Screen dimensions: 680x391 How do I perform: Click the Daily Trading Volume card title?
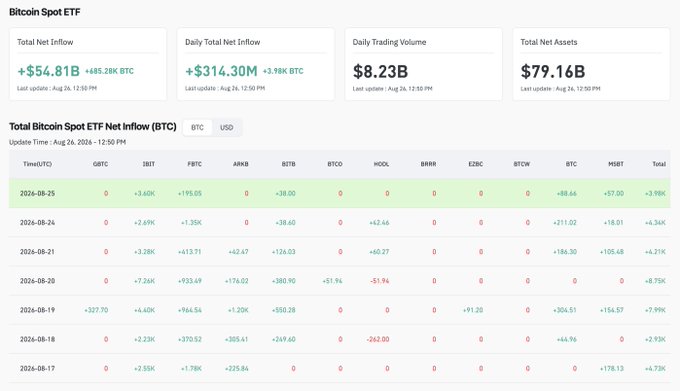(389, 42)
